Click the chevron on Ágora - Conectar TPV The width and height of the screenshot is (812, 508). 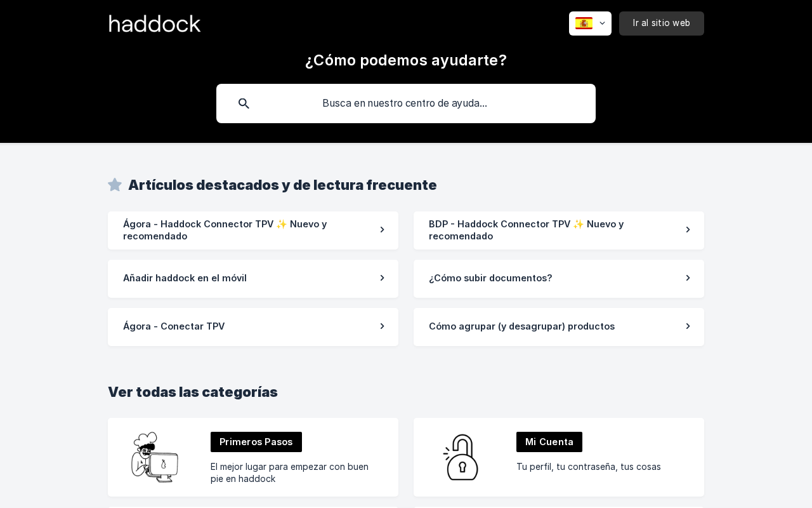[382, 326]
